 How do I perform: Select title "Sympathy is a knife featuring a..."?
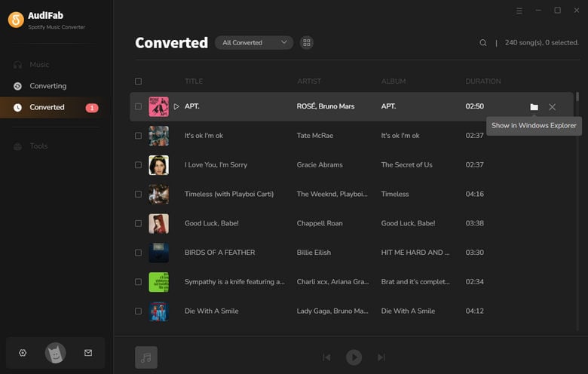coord(234,282)
